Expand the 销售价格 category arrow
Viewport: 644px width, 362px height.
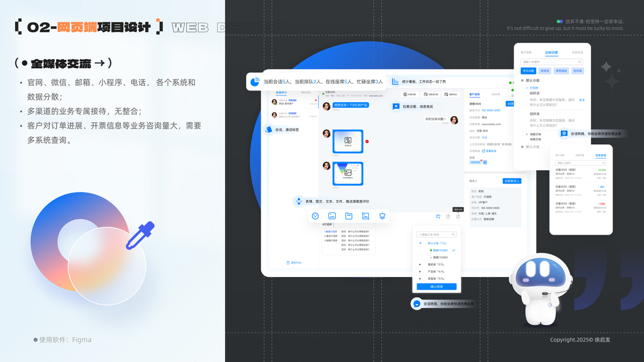point(527,134)
